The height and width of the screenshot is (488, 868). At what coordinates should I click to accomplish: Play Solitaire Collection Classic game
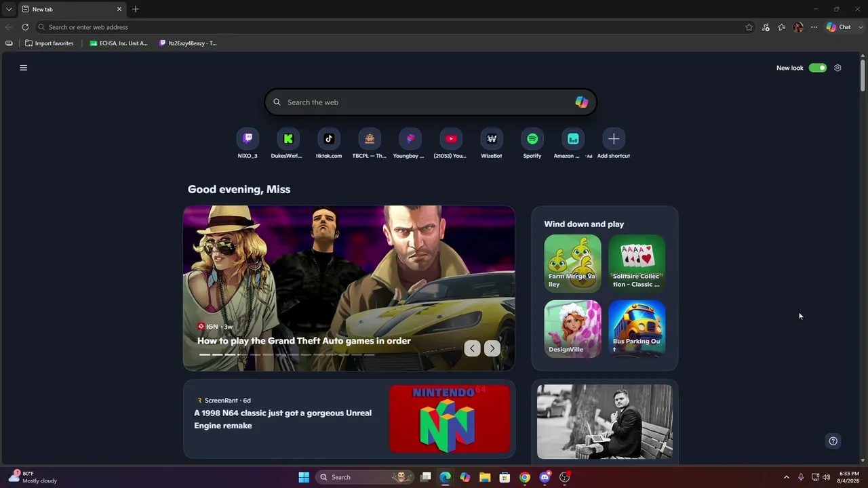coord(637,263)
